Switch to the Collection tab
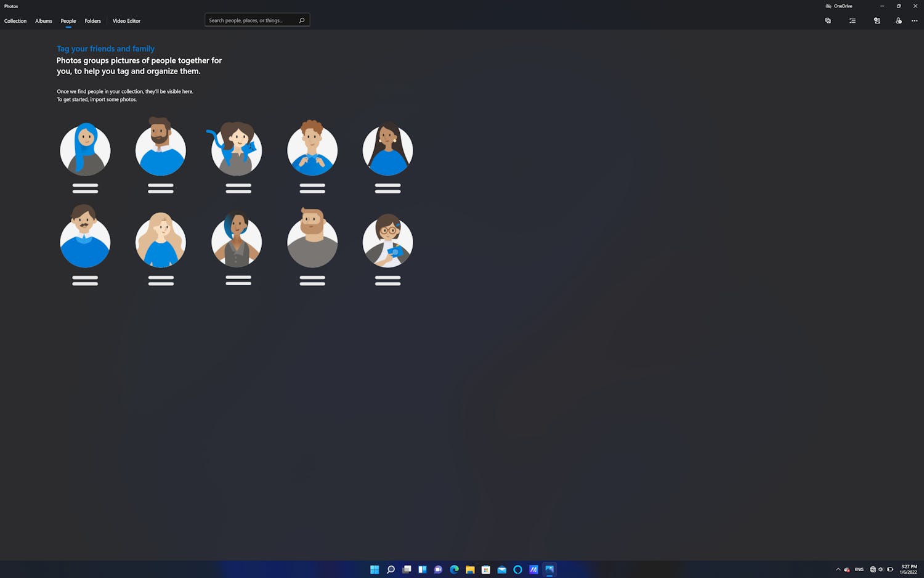This screenshot has width=924, height=578. click(15, 21)
